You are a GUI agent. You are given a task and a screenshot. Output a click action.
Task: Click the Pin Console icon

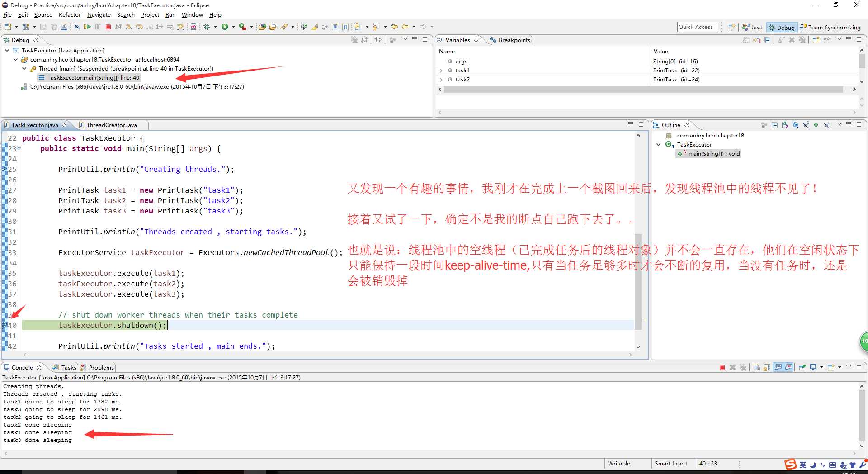(802, 367)
